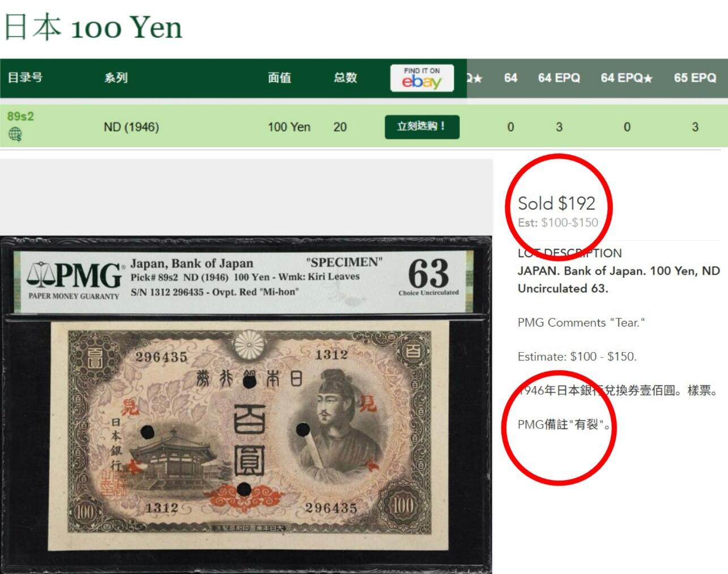Screen dimensions: 728x574
Task: Click the 64 grade column header
Action: 510,78
